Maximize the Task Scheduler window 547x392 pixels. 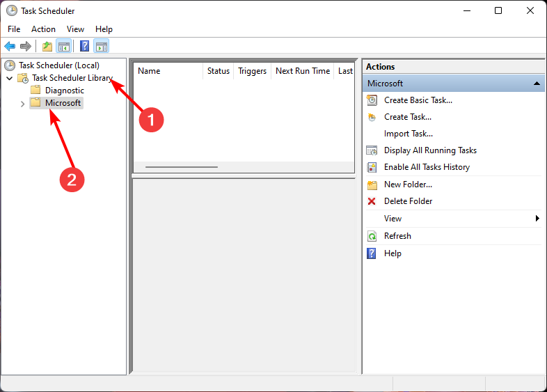[498, 11]
